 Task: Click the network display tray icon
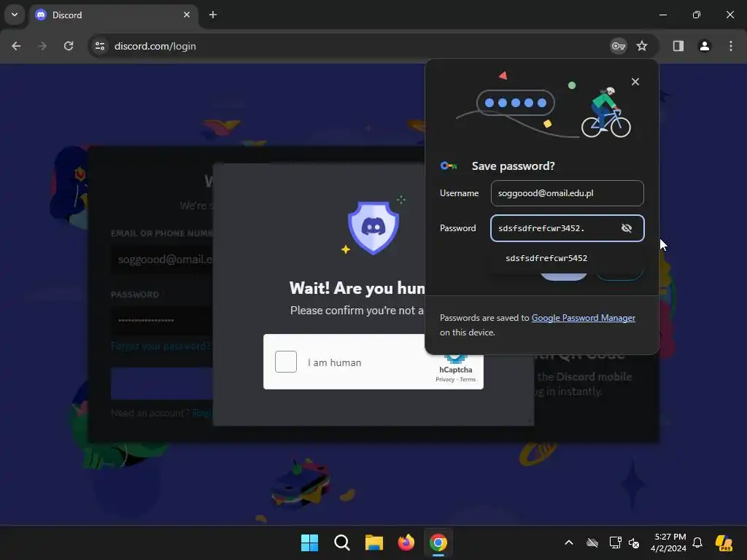(615, 542)
